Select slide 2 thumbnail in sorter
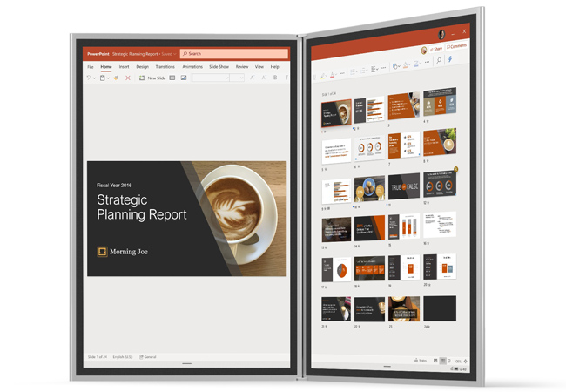This screenshot has height=392, width=566. (x=369, y=110)
